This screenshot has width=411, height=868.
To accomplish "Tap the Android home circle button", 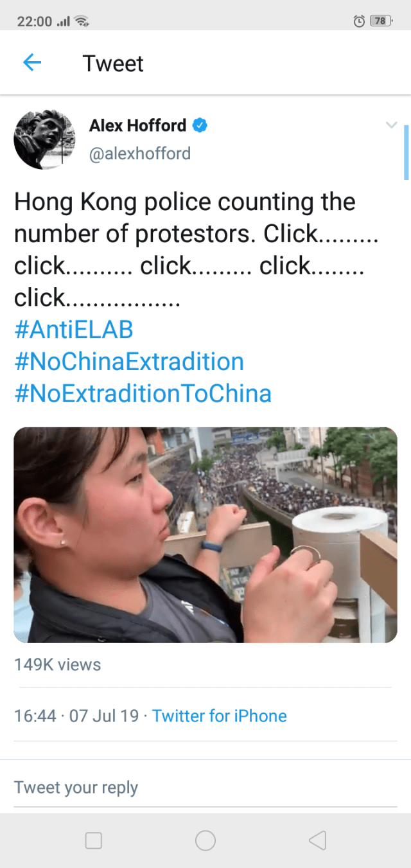I will coord(205,840).
